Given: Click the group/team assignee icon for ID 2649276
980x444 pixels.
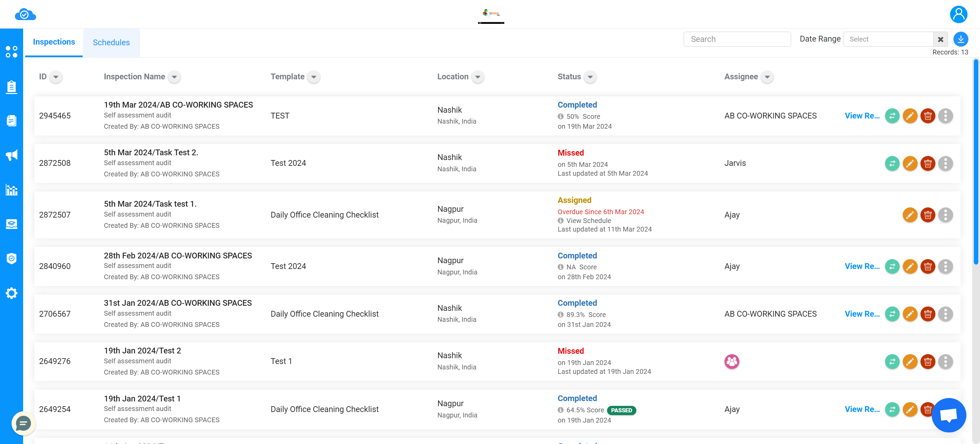Looking at the screenshot, I should 731,361.
